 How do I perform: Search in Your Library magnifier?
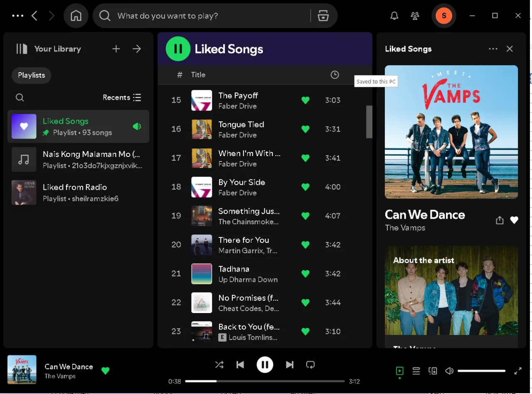(x=20, y=98)
